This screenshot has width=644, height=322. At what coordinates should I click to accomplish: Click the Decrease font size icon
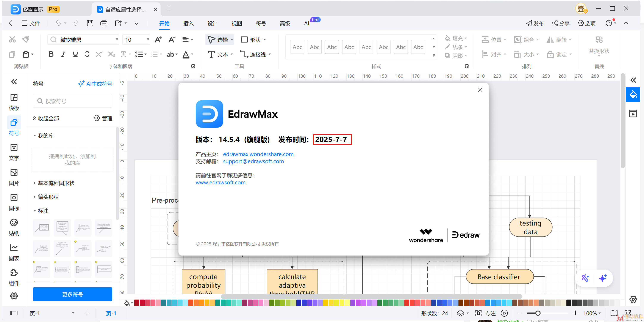172,39
